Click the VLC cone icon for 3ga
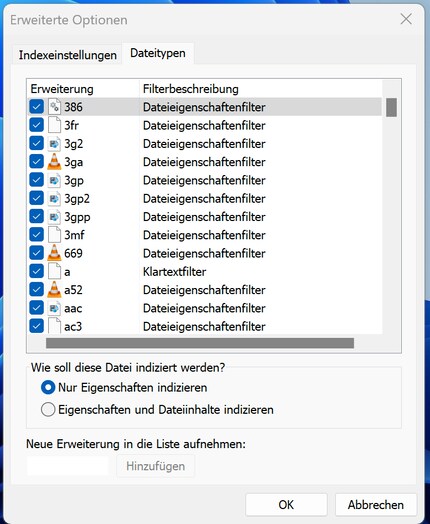 pyautogui.click(x=54, y=162)
